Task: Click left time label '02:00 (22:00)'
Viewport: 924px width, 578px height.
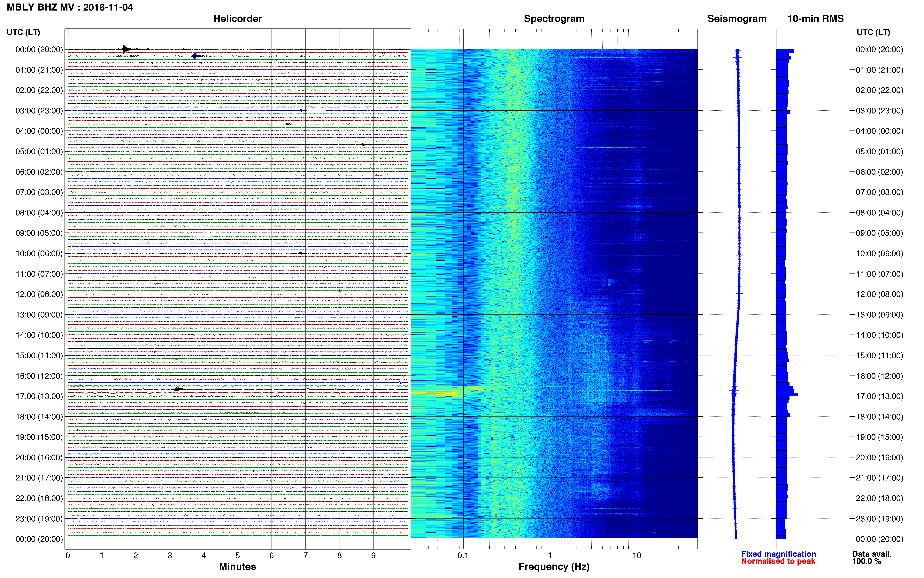Action: click(39, 90)
